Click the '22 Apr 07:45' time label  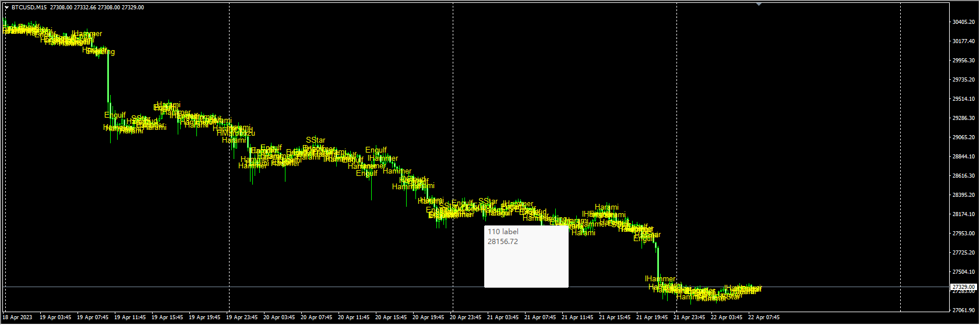(764, 317)
